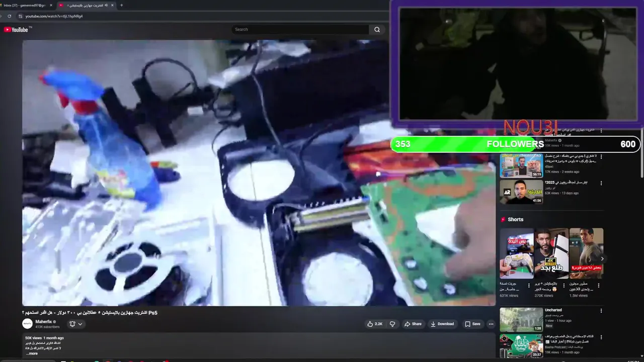
Task: Open the 2025 video title link
Action: pyautogui.click(x=566, y=183)
